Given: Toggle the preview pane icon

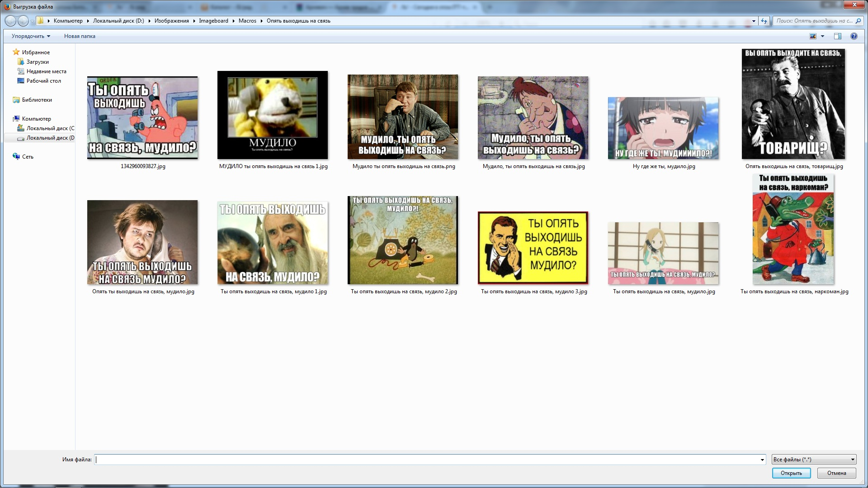Looking at the screenshot, I should click(837, 36).
